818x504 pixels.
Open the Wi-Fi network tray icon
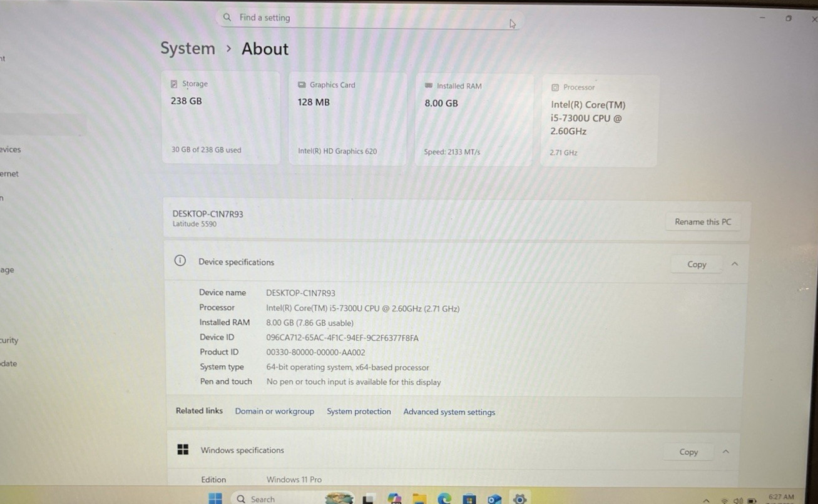pos(725,501)
